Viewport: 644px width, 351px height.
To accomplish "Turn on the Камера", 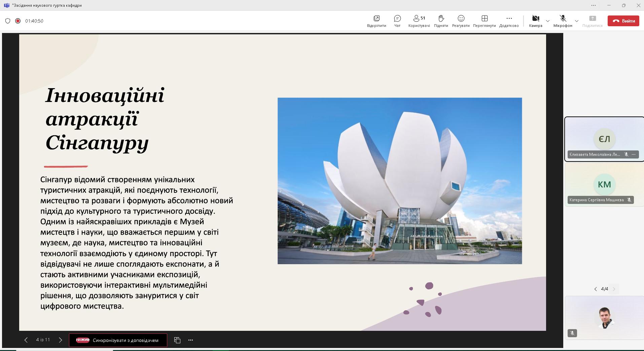I will [536, 21].
